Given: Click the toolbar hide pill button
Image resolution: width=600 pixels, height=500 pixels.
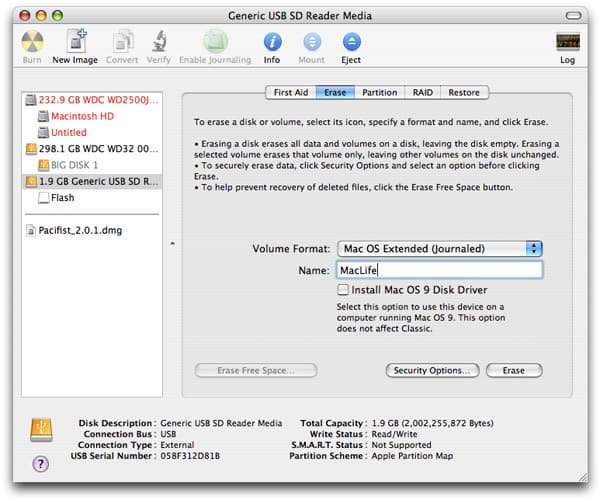Looking at the screenshot, I should [x=573, y=16].
